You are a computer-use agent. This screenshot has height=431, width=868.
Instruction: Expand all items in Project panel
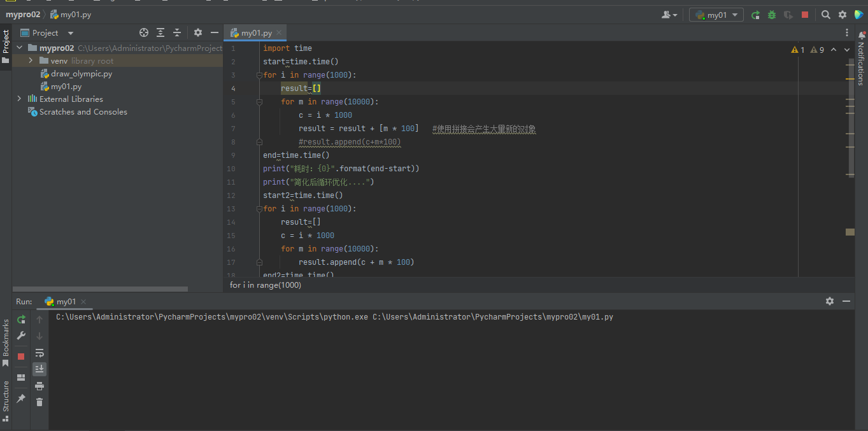[x=160, y=32]
